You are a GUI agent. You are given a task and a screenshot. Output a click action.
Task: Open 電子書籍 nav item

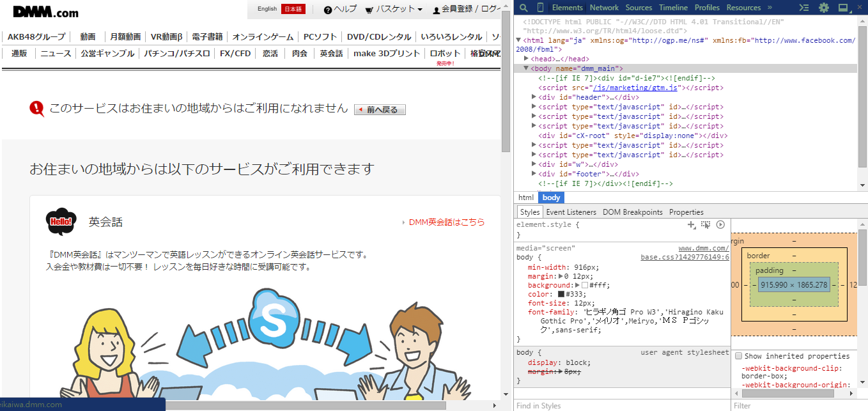tap(207, 37)
